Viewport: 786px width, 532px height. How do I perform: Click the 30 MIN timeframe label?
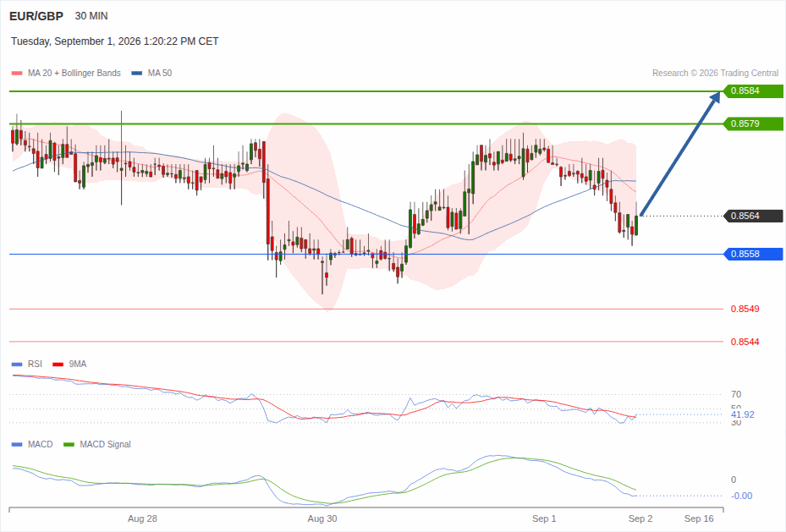tap(91, 16)
